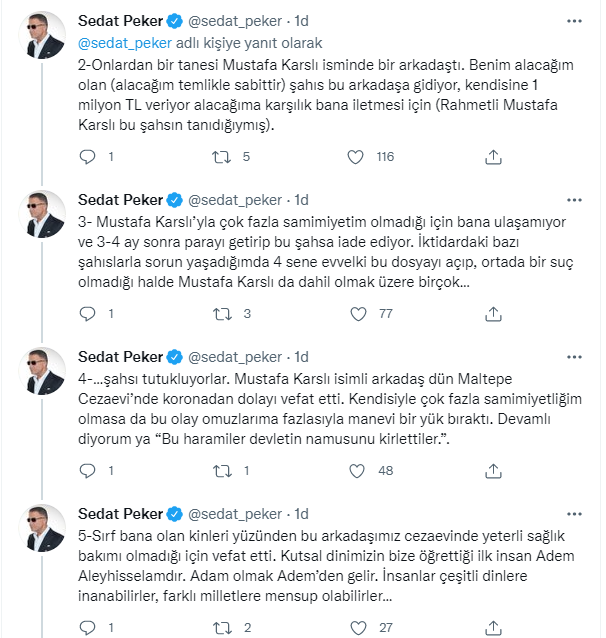Open Sedat Peker's avatar on the '5-Sırf' tweet
The height and width of the screenshot is (638, 606).
pyautogui.click(x=42, y=528)
